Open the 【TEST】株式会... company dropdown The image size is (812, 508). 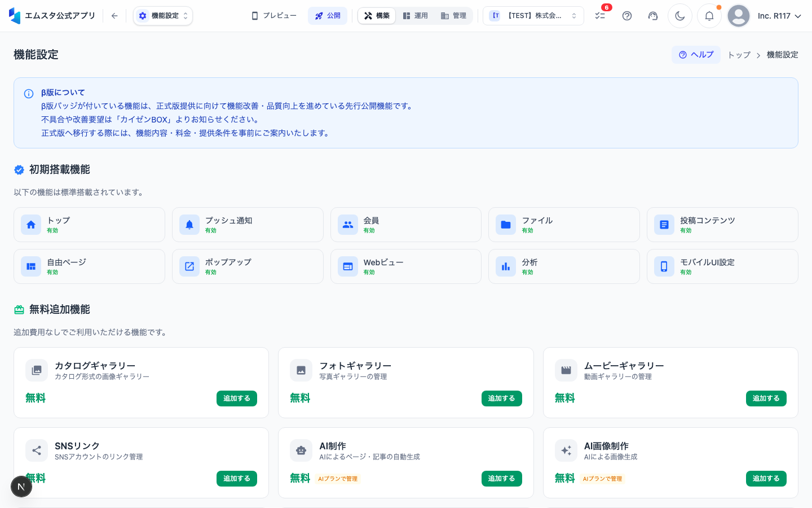click(533, 16)
